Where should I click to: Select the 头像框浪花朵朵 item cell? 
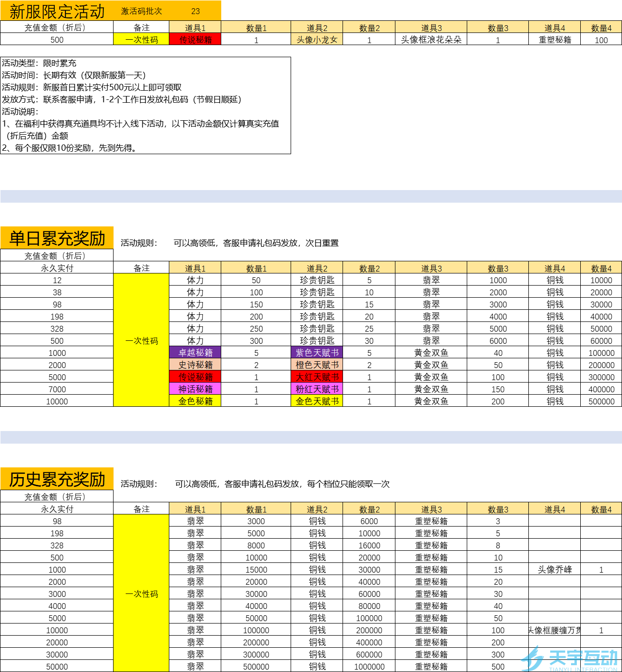click(431, 40)
